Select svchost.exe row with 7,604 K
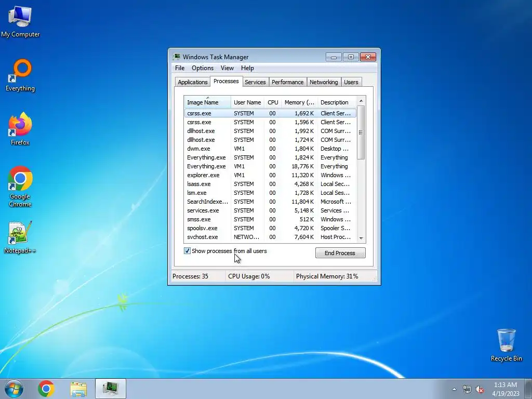Viewport: 532px width, 399px height. pyautogui.click(x=270, y=237)
